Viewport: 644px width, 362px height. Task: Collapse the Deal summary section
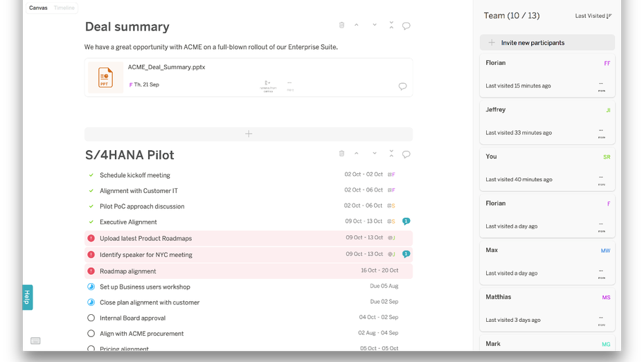(391, 26)
